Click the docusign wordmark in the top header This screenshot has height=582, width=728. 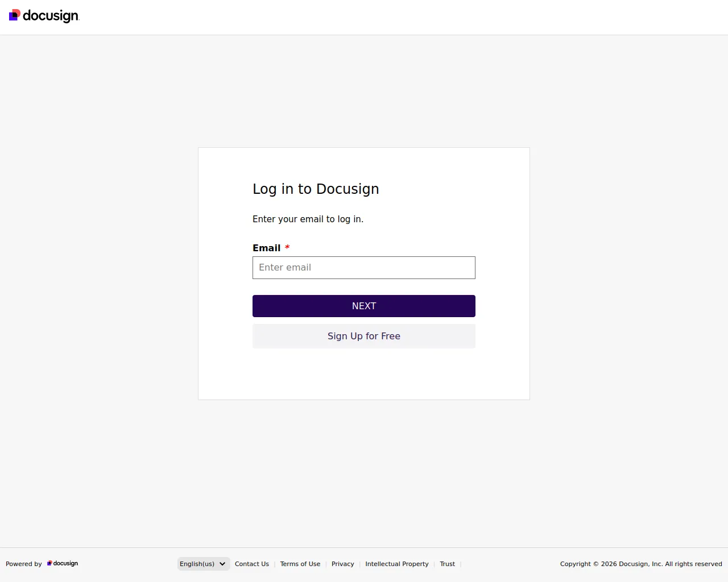pyautogui.click(x=51, y=16)
